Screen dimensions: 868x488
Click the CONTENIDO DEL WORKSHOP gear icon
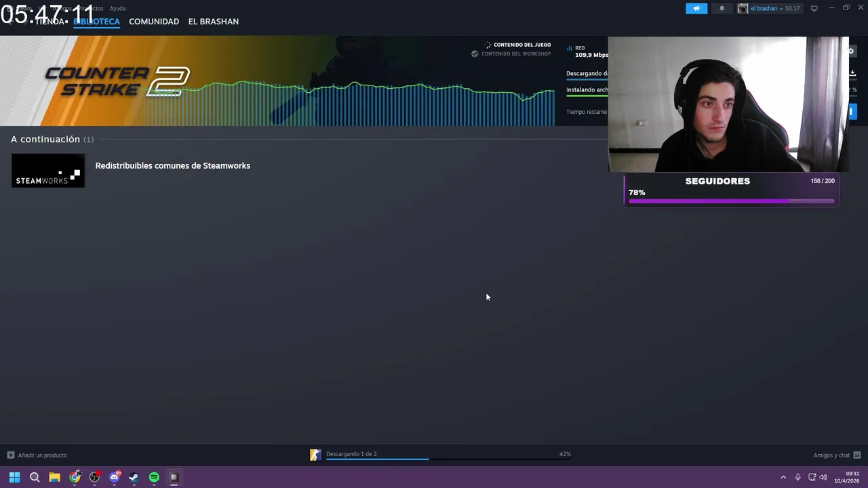coord(475,54)
